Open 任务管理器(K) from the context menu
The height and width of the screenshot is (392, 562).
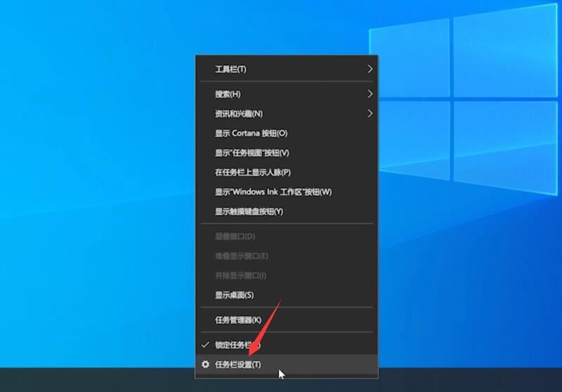(238, 320)
